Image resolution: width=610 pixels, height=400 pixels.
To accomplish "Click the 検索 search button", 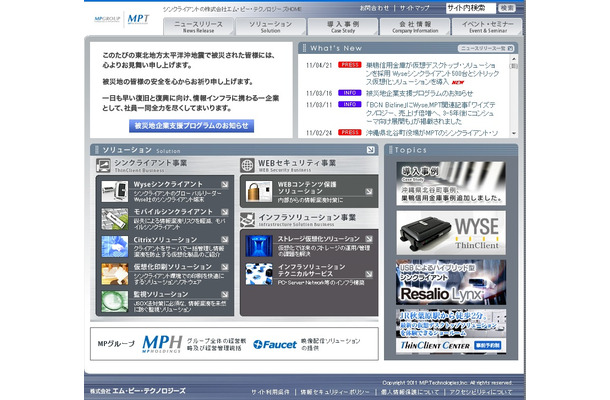I will click(507, 8).
